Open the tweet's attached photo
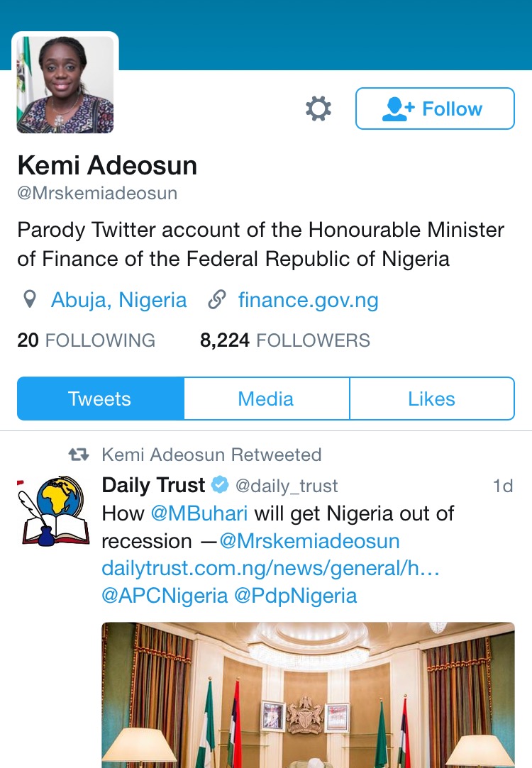This screenshot has width=532, height=768. click(308, 695)
